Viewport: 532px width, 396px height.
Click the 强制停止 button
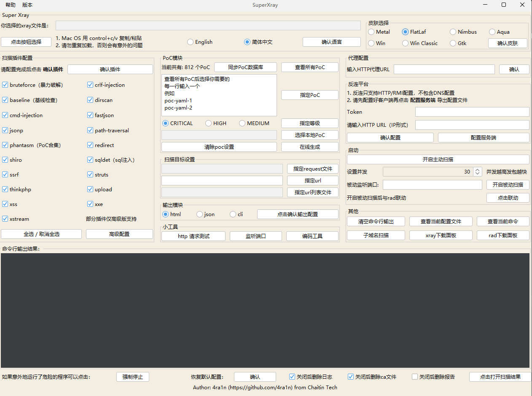coord(133,377)
